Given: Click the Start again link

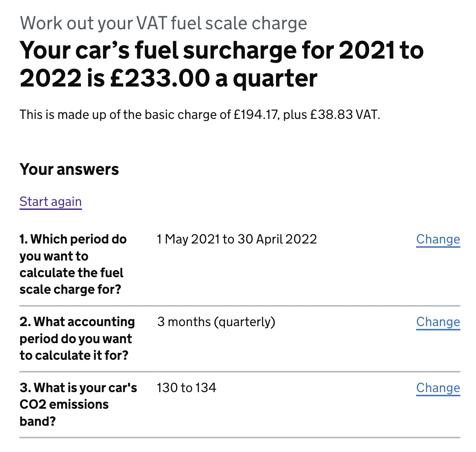Looking at the screenshot, I should [50, 202].
